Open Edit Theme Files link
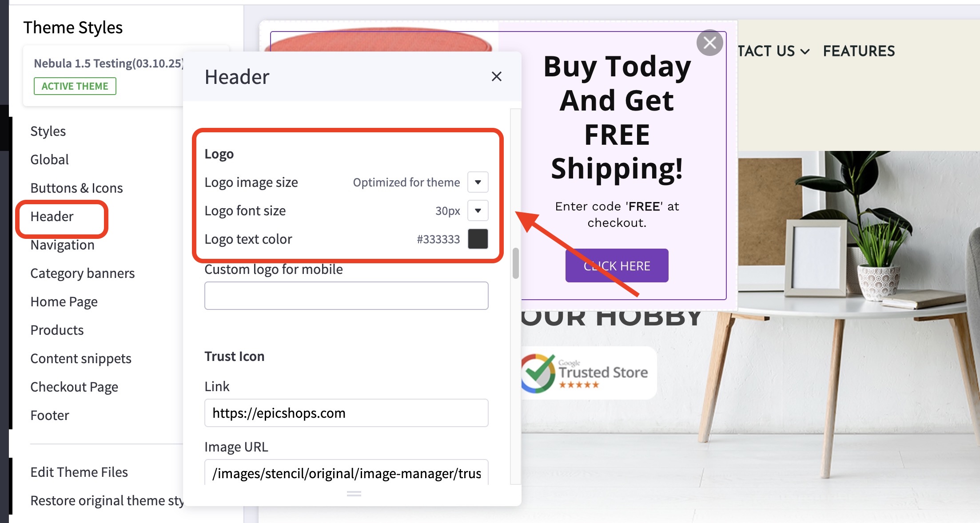Screen dimensions: 980x523 tap(79, 472)
